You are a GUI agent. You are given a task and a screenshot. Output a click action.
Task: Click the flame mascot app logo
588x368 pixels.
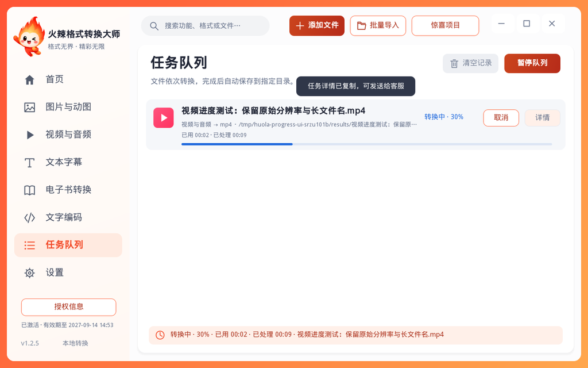point(29,36)
